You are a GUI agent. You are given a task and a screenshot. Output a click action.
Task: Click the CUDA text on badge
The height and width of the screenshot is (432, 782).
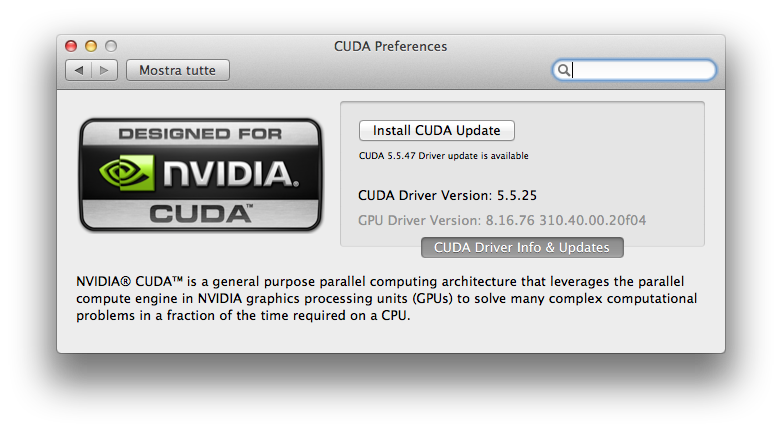click(201, 214)
